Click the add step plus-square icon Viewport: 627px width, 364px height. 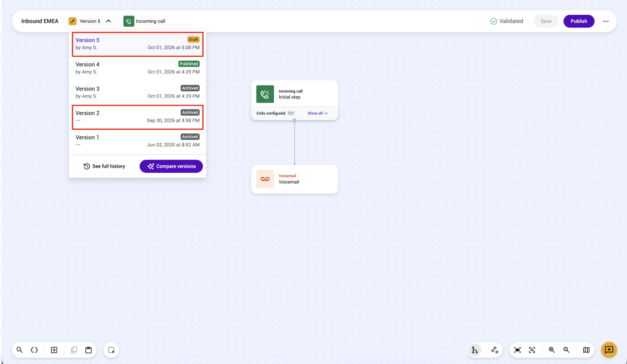pos(54,350)
